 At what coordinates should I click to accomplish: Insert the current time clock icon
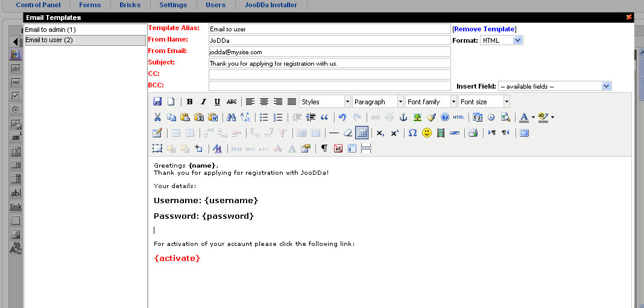(x=491, y=117)
